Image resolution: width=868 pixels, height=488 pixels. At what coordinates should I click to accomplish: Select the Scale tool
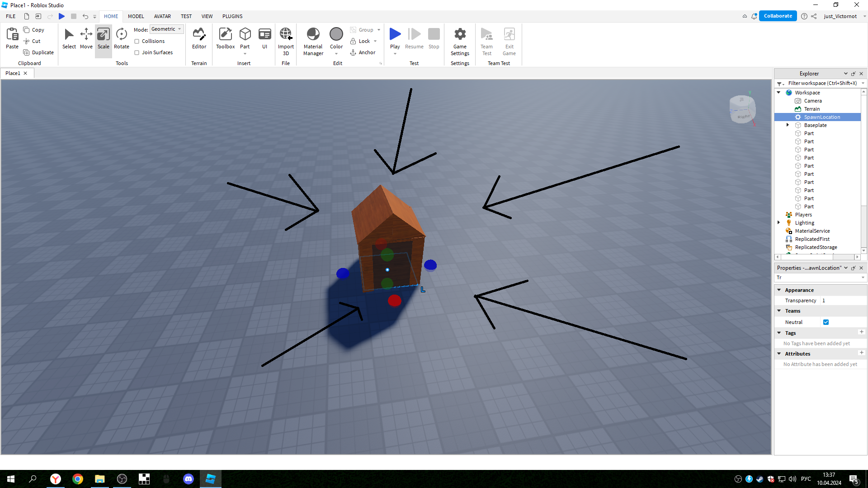(103, 40)
